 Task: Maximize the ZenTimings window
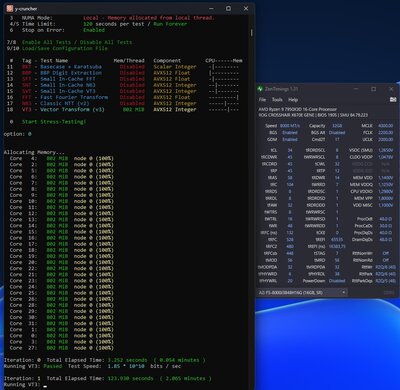(x=374, y=89)
